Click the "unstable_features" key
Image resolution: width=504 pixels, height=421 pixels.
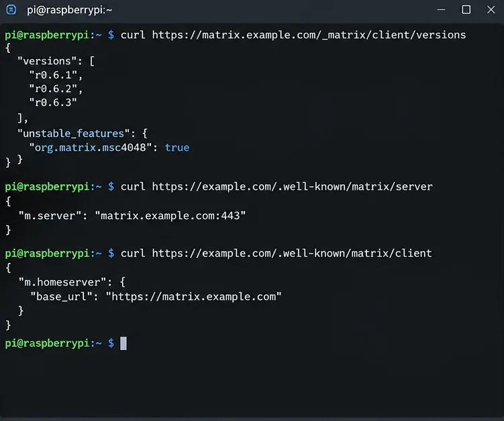click(x=73, y=133)
